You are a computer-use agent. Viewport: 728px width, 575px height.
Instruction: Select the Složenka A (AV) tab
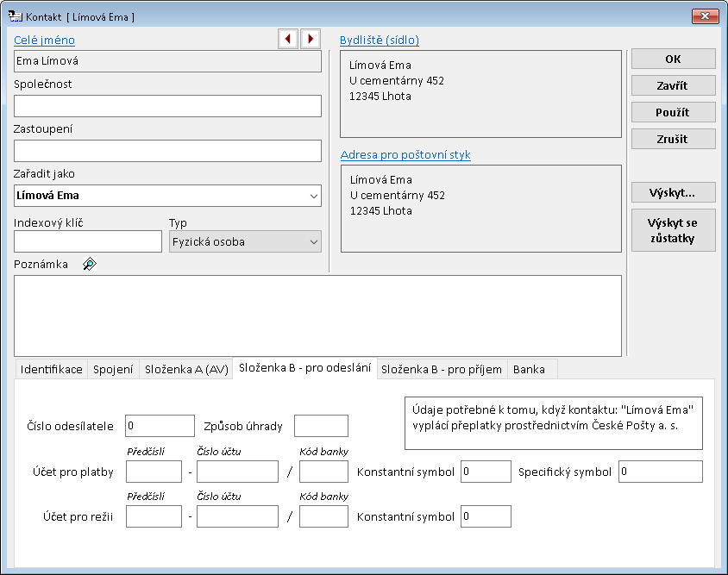(x=185, y=369)
